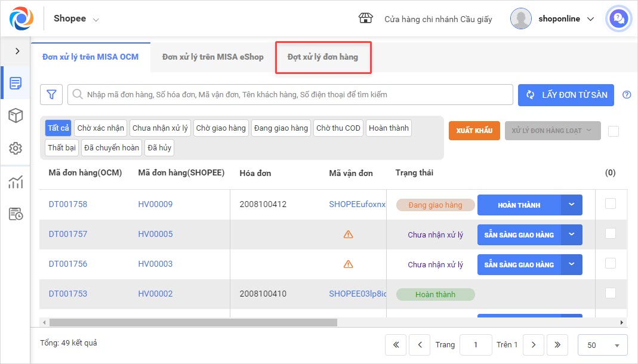Go to the previous page

coord(420,345)
